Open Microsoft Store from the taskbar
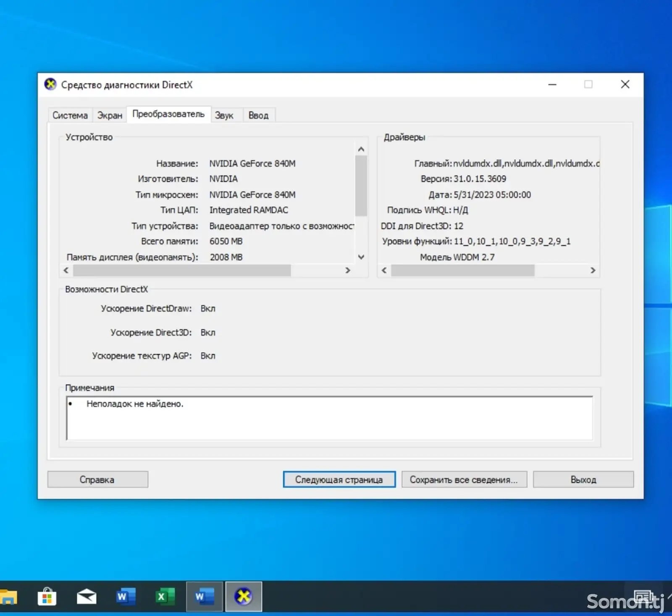Viewport: 672px width, 616px height. pos(47,597)
